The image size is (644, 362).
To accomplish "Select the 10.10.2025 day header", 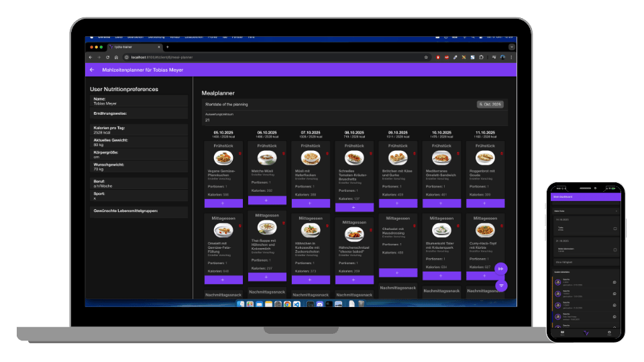I will point(441,134).
